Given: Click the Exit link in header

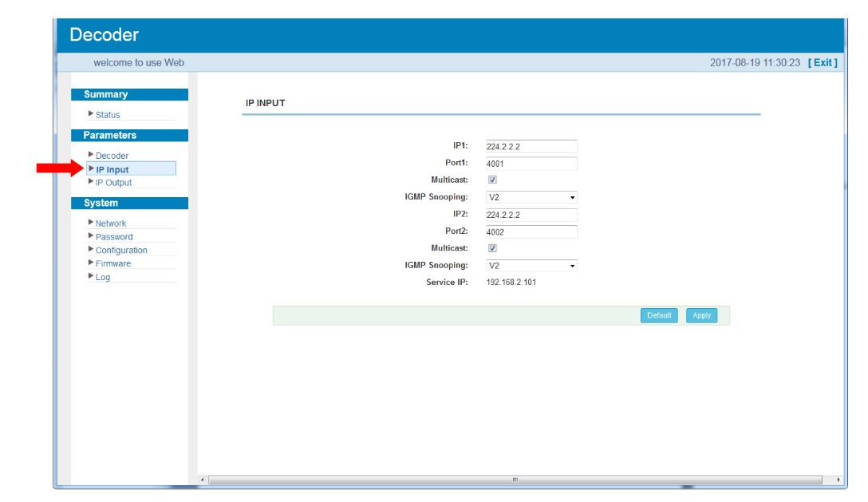Looking at the screenshot, I should pyautogui.click(x=823, y=62).
